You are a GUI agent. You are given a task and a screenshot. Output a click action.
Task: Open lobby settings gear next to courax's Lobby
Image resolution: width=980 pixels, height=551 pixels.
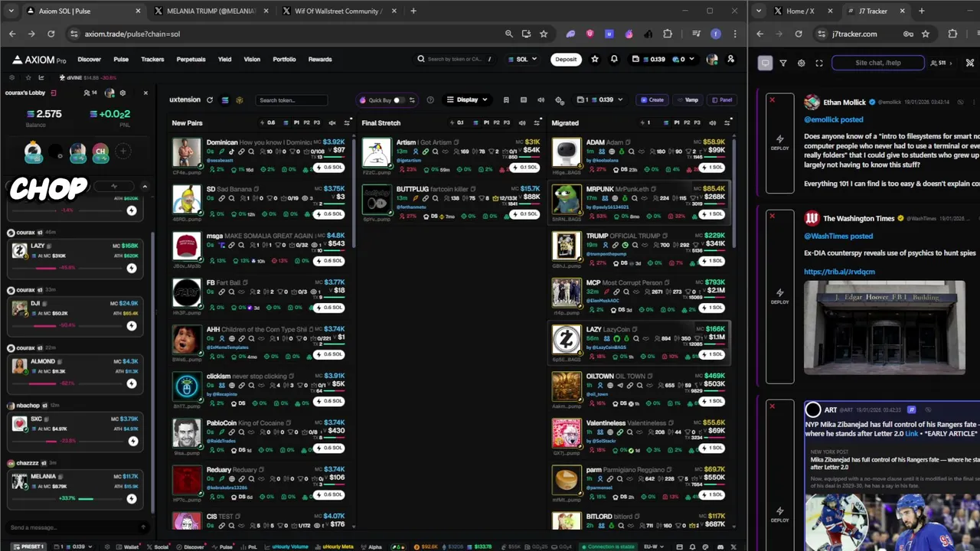point(122,93)
